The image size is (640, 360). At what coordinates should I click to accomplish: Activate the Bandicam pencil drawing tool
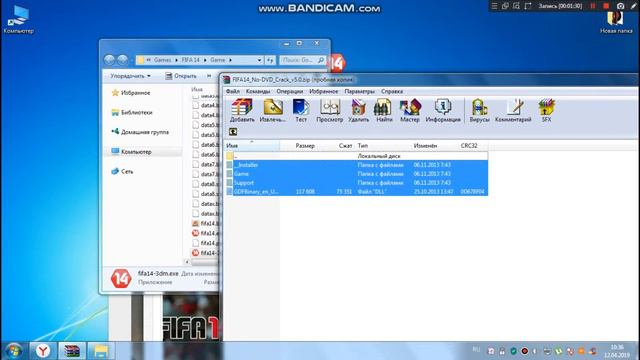pos(633,6)
